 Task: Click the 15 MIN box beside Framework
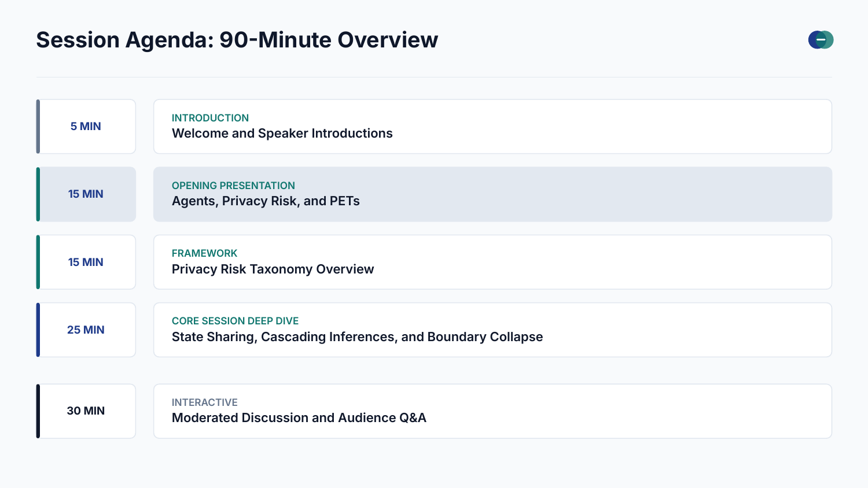coord(86,262)
